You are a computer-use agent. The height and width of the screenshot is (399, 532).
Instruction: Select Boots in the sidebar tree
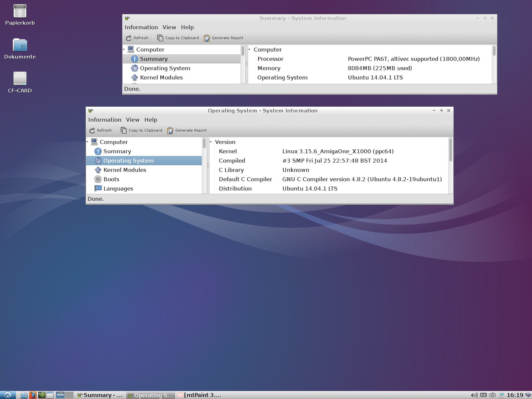pos(111,179)
